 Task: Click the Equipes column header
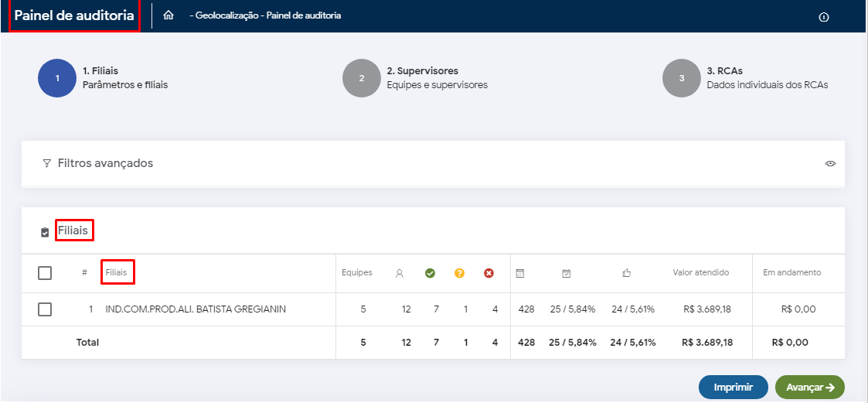click(x=356, y=273)
